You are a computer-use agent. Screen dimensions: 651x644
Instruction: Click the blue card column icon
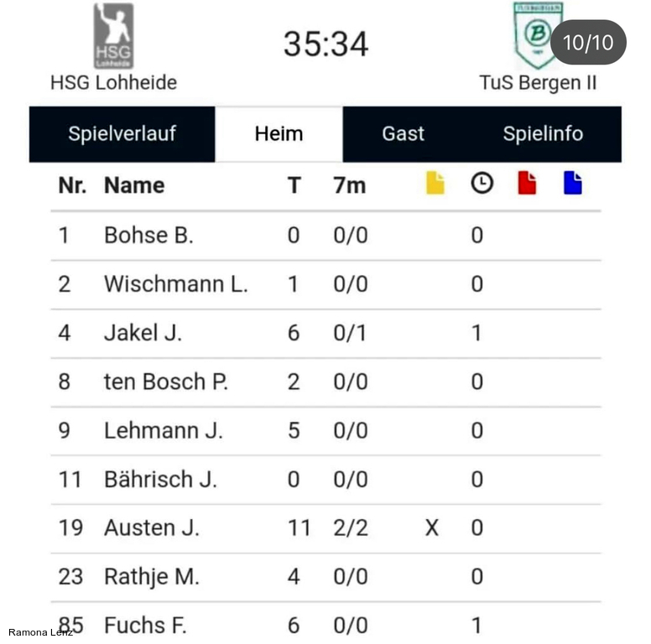pos(573,183)
